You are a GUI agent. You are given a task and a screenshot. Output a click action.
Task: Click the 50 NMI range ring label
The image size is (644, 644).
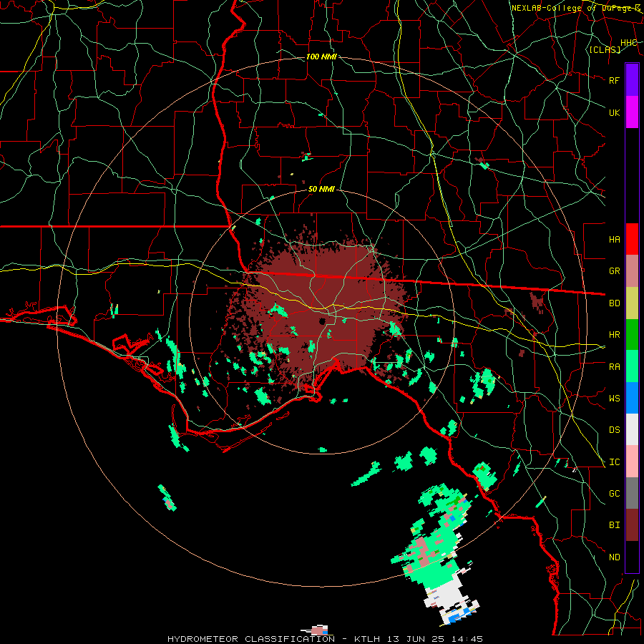click(x=321, y=189)
